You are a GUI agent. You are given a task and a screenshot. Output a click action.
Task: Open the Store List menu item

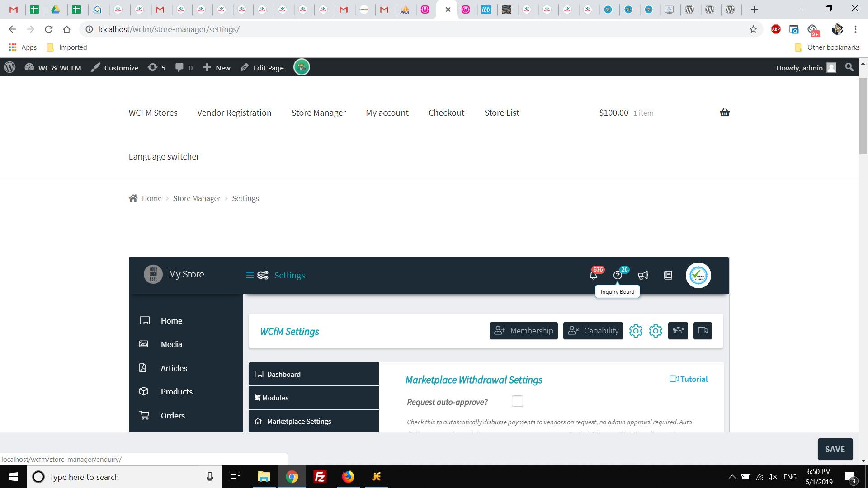(x=502, y=113)
